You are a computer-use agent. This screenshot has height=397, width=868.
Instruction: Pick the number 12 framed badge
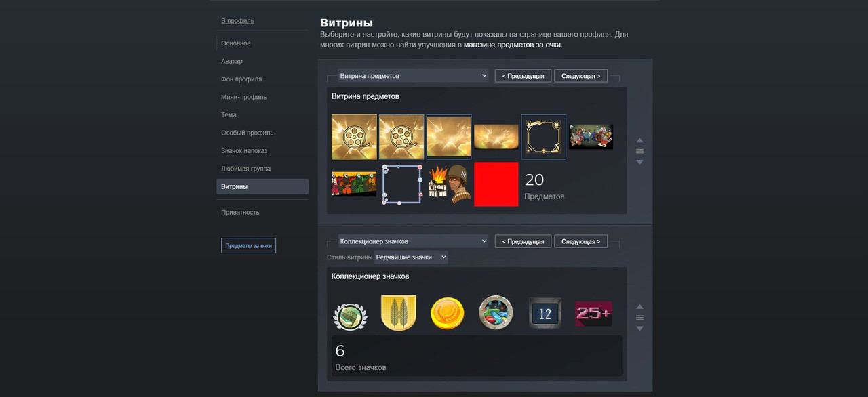click(545, 314)
